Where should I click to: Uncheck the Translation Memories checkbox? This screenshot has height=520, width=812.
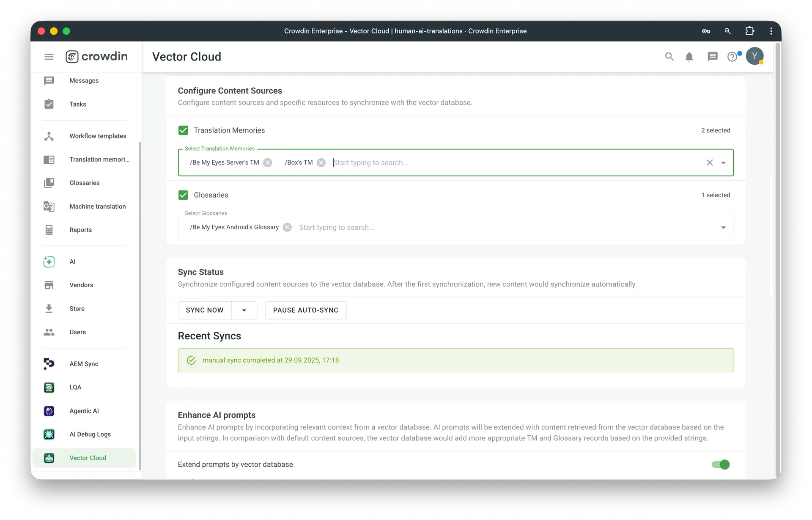183,130
